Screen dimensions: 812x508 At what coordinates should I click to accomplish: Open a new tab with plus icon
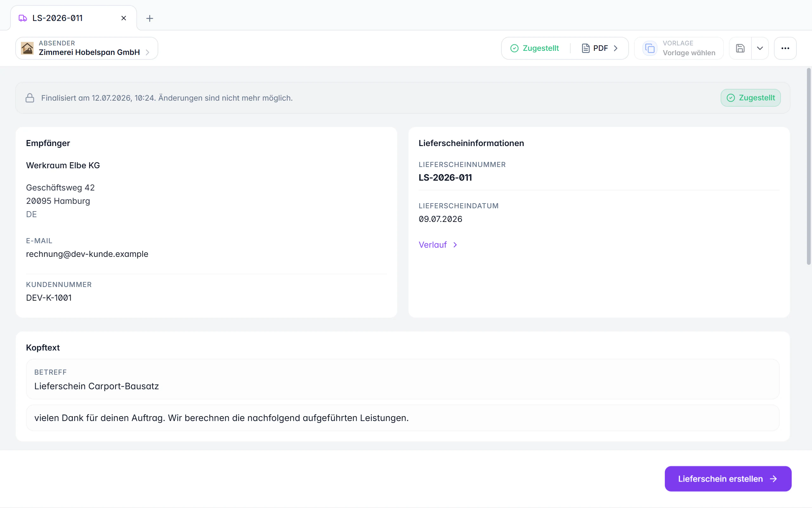pyautogui.click(x=150, y=18)
